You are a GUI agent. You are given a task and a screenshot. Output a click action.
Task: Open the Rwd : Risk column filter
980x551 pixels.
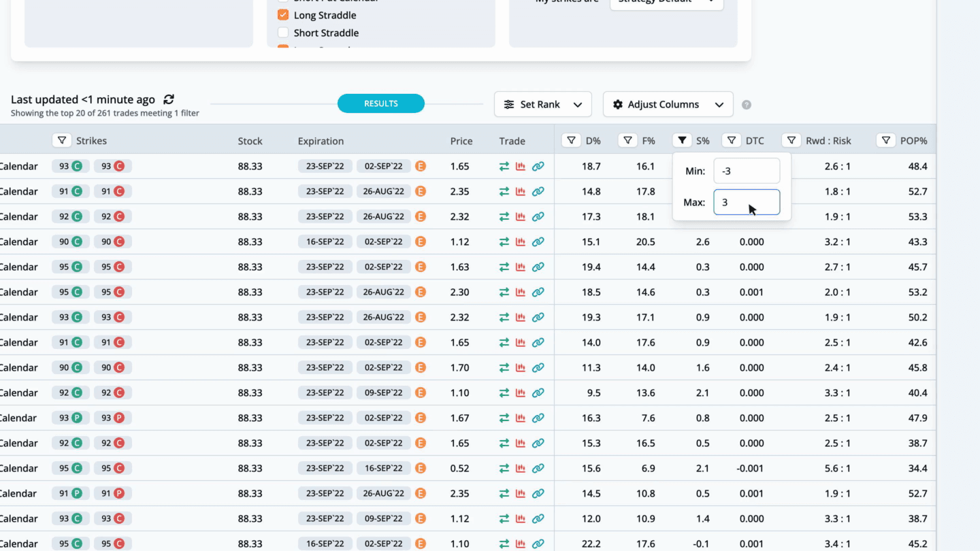click(x=791, y=140)
